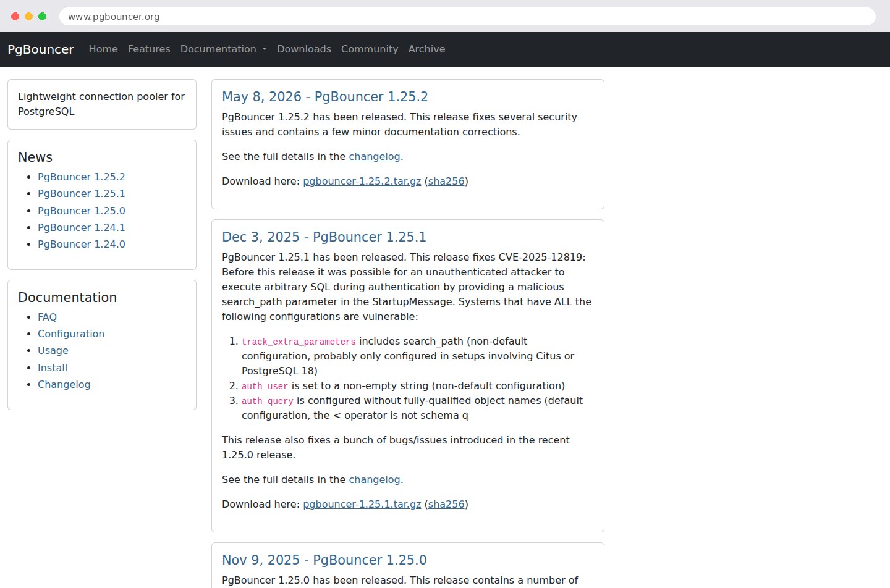Click heading Nov 9, 2025 - PgBouncer 1.25.0
890x588 pixels.
[x=324, y=560]
